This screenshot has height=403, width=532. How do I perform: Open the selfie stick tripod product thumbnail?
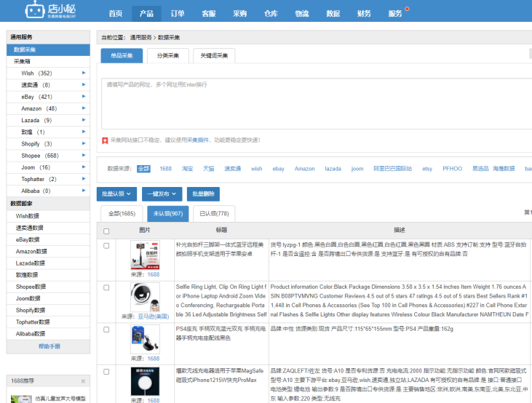(x=145, y=255)
